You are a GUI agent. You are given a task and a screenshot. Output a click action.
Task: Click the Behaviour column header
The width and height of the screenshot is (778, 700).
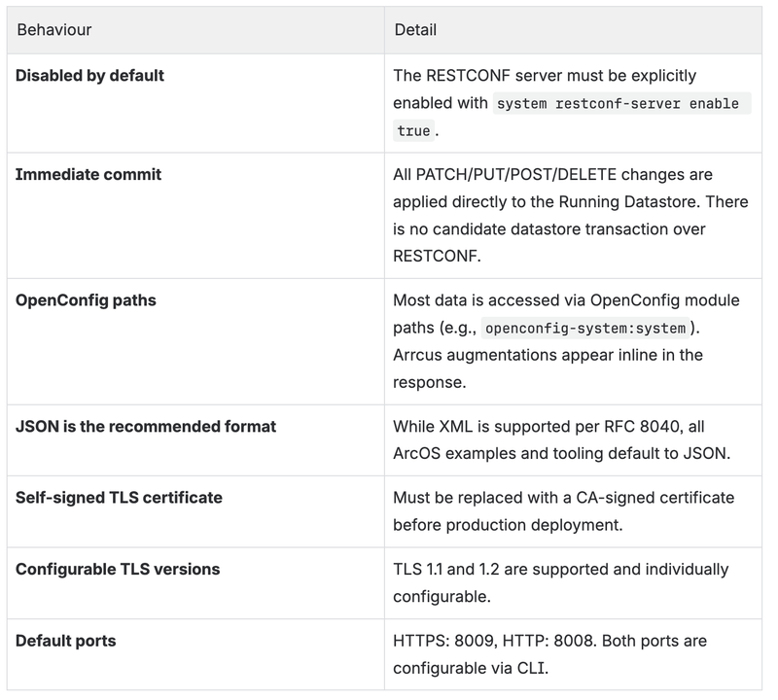(54, 30)
